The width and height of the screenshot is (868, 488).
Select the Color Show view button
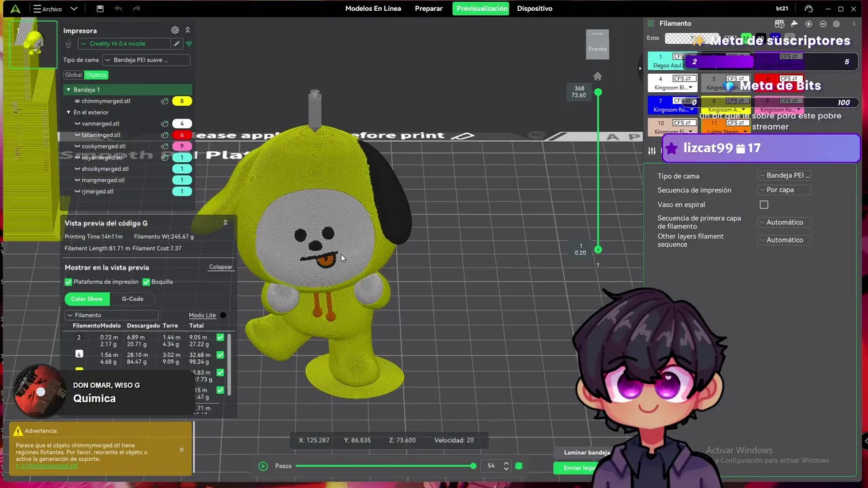[x=87, y=299]
